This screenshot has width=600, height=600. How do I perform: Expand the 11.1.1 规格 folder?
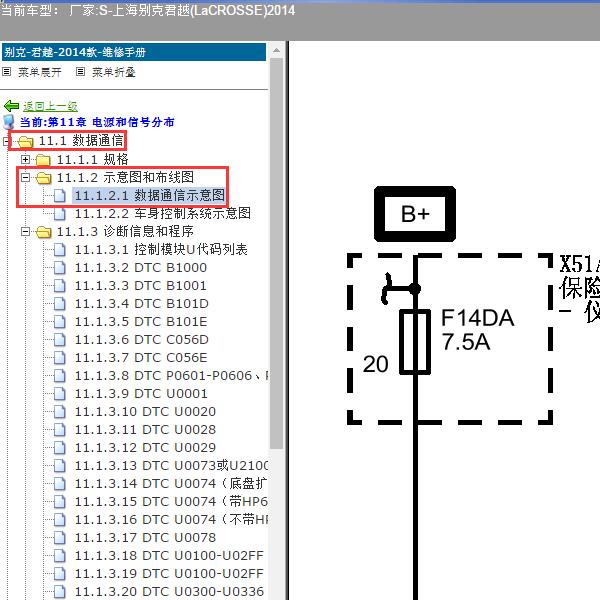[x=25, y=159]
